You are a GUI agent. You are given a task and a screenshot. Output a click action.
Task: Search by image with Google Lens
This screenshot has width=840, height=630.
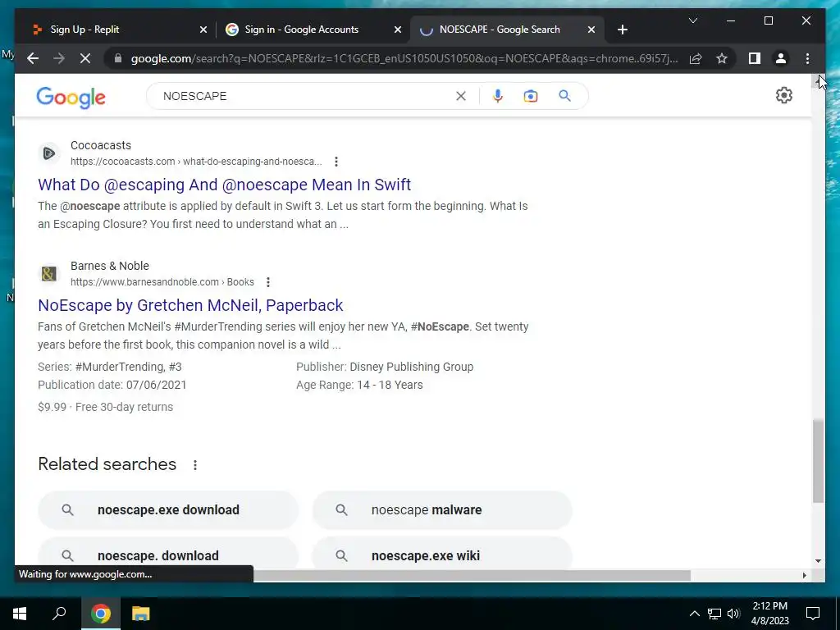tap(531, 96)
